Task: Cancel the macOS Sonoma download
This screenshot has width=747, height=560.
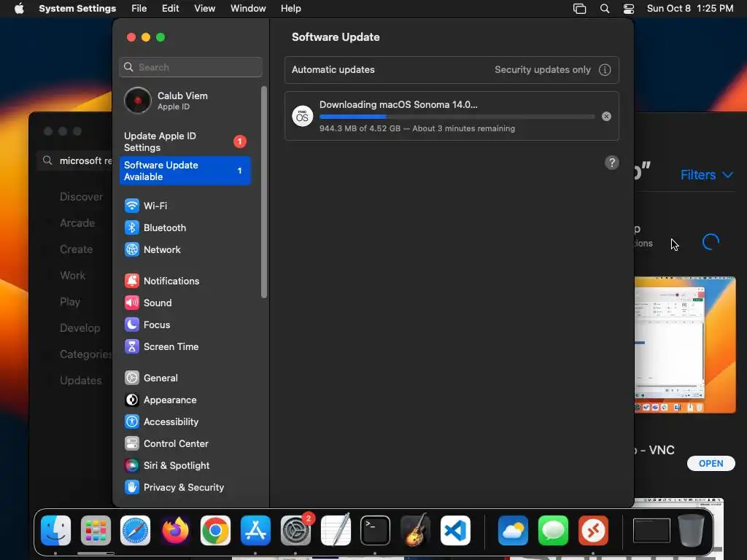Action: 606,116
